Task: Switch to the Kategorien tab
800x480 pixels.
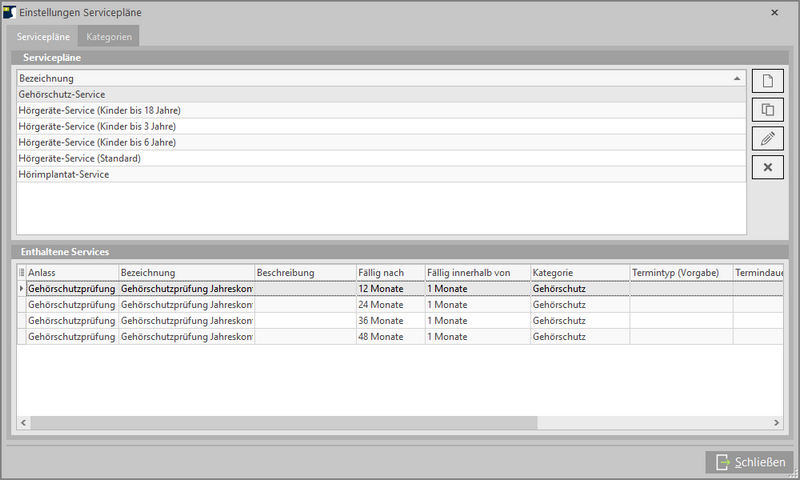Action: coord(109,37)
